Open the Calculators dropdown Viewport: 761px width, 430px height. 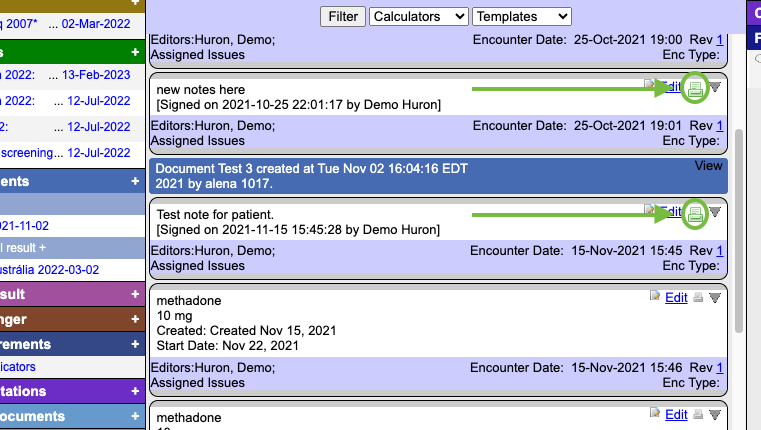coord(418,16)
